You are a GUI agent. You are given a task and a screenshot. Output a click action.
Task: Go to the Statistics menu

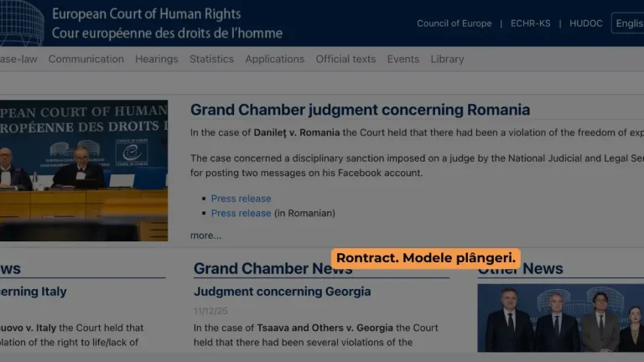(211, 59)
